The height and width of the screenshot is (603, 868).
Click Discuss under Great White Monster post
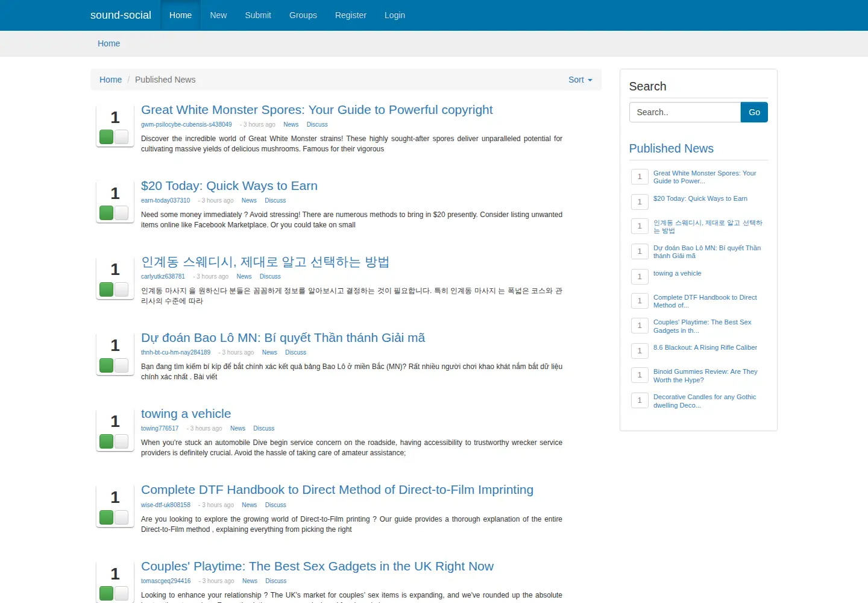[x=317, y=125]
